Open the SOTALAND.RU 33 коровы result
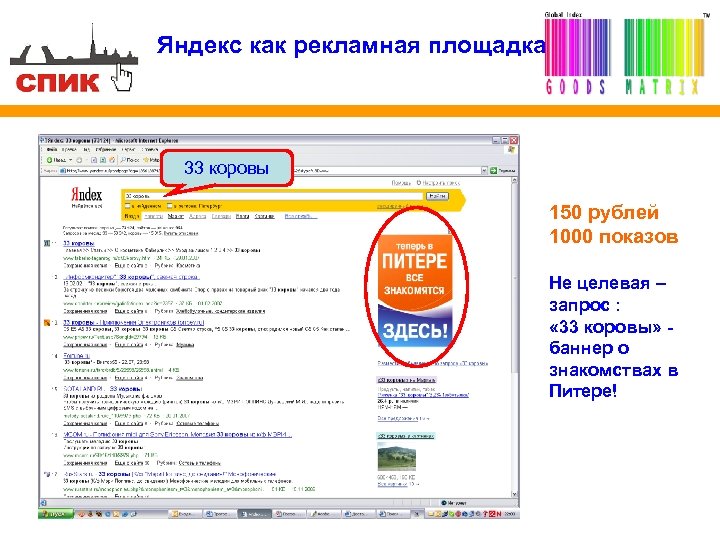The image size is (720, 540). [102, 388]
